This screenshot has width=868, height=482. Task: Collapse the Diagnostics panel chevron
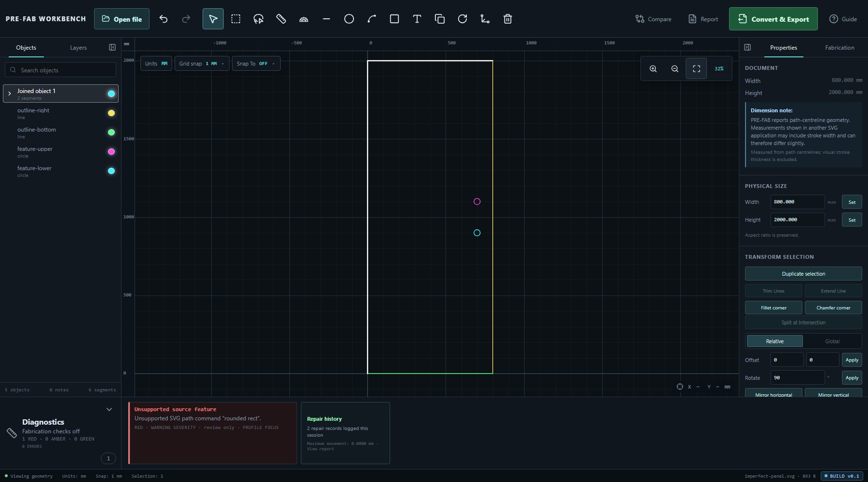pyautogui.click(x=109, y=409)
